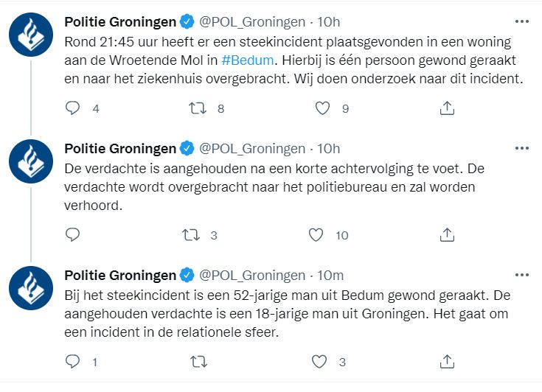Open more options on the first tweet
This screenshot has height=392, width=542.
pos(521,21)
